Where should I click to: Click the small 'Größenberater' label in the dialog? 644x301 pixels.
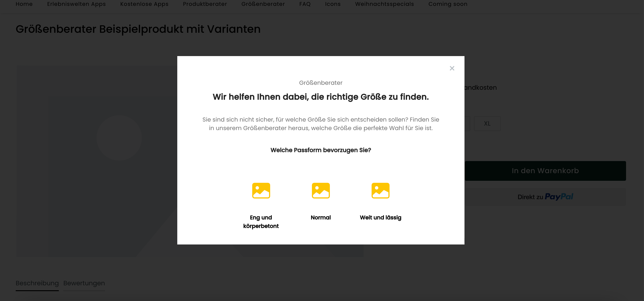(321, 83)
